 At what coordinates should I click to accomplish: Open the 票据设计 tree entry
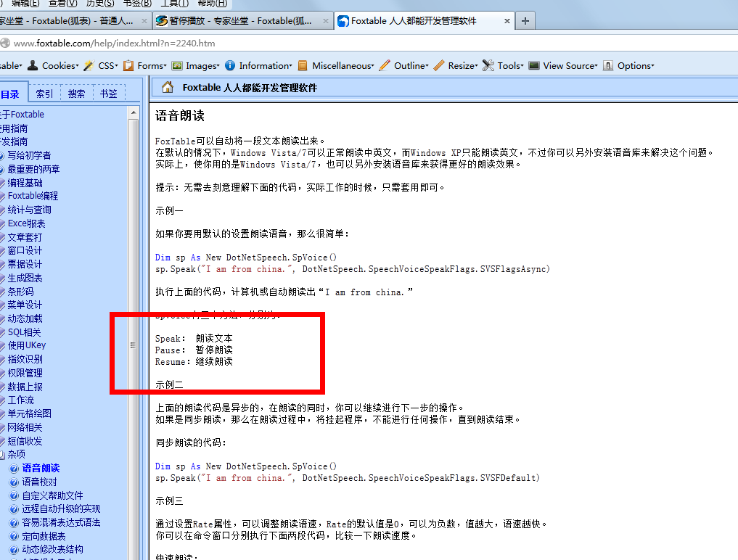25,264
